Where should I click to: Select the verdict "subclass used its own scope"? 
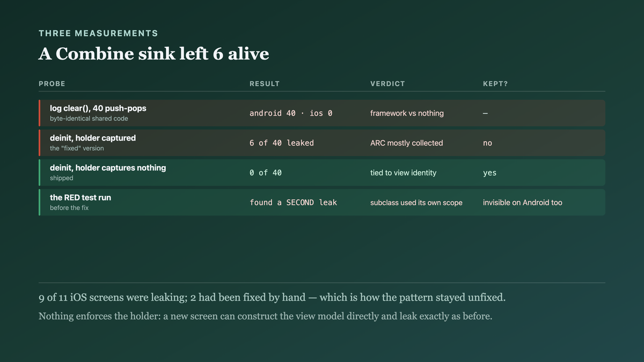tap(416, 203)
